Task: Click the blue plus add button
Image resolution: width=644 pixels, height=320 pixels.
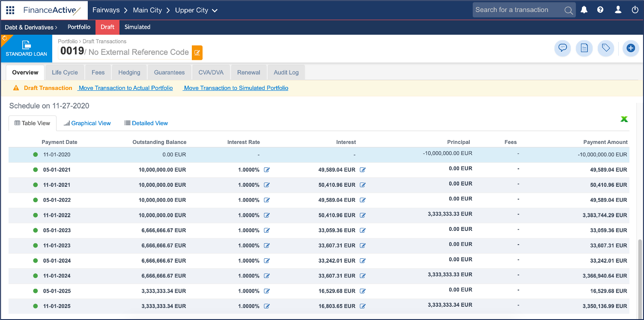Action: 630,48
